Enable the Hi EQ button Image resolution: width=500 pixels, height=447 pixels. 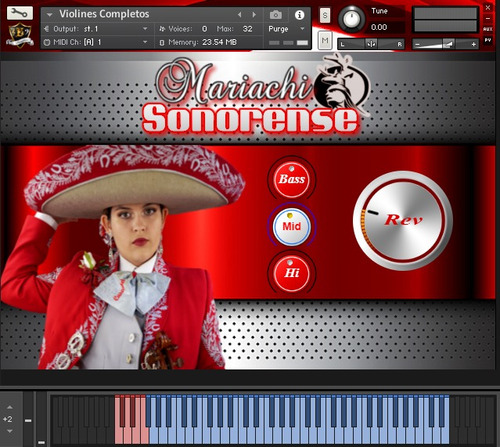pos(292,273)
